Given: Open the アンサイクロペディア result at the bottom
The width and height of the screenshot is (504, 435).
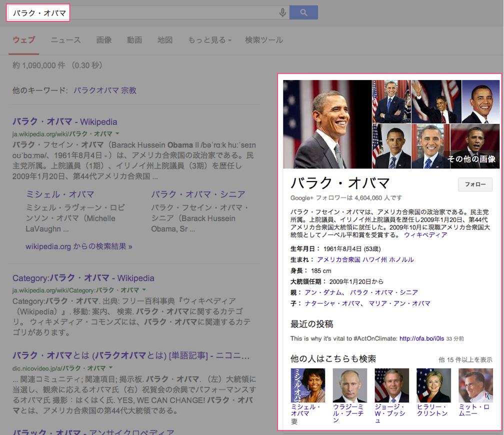Looking at the screenshot, I should pyautogui.click(x=93, y=432).
